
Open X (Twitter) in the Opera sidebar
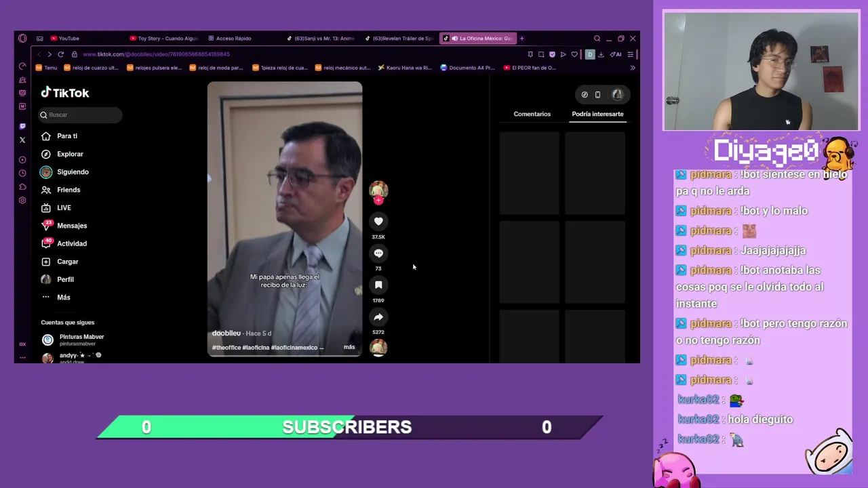[22, 140]
